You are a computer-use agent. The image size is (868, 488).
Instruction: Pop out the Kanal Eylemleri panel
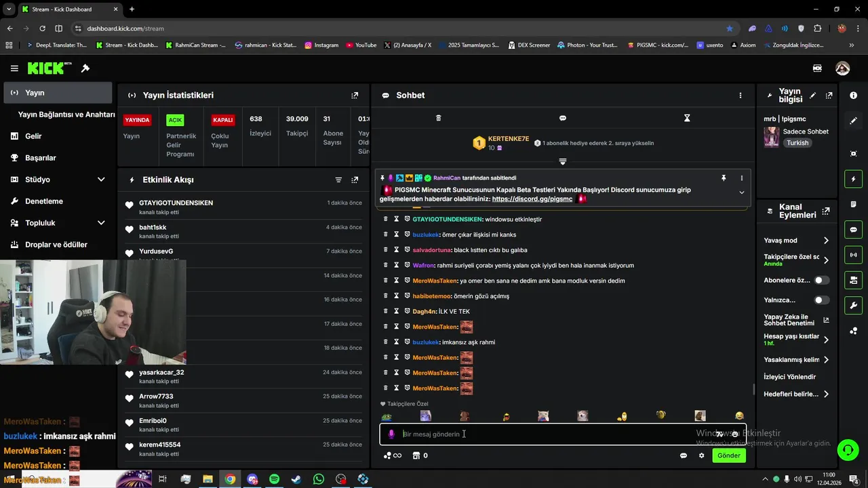click(x=825, y=211)
